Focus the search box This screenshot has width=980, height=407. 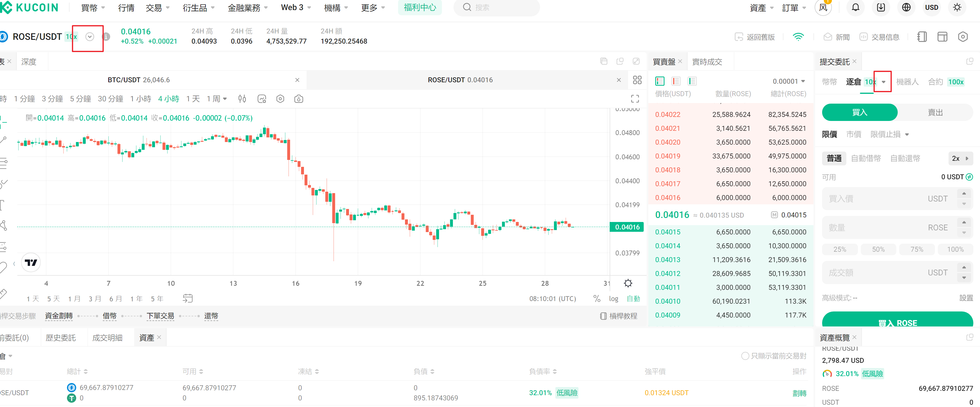496,8
